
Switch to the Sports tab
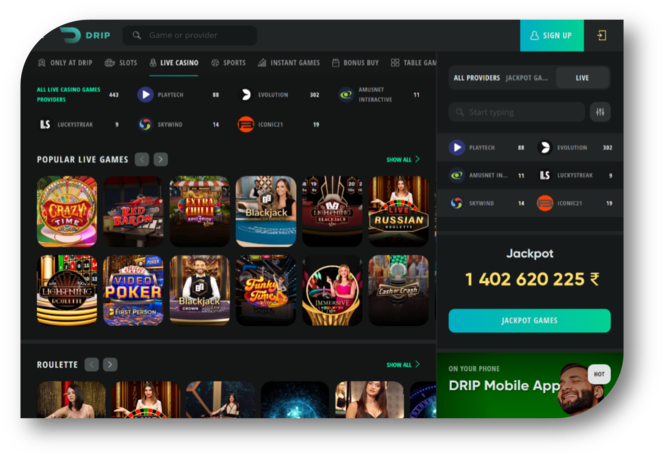click(228, 63)
